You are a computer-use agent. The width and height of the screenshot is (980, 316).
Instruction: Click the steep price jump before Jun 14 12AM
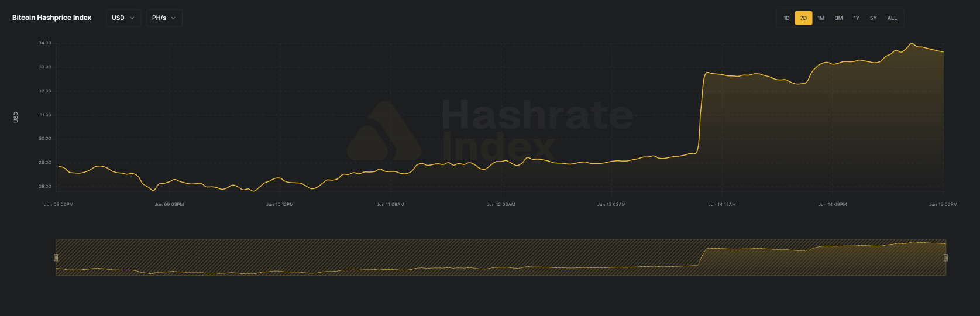pyautogui.click(x=702, y=112)
